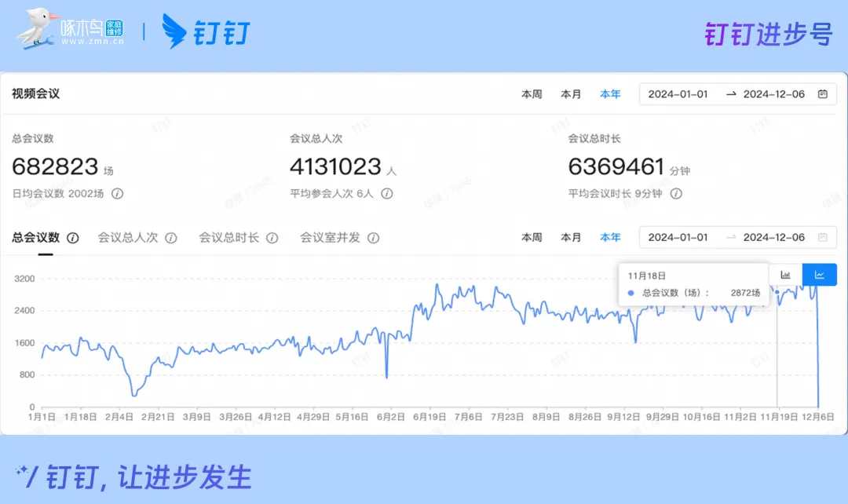Click the 钉钉进步号 title text
The width and height of the screenshot is (848, 504).
[x=769, y=35]
